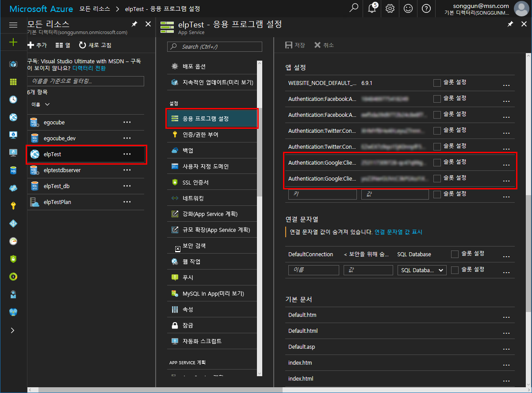Image resolution: width=532 pixels, height=393 pixels.
Task: Click the Search (Ctrl+/) box
Action: pos(214,46)
